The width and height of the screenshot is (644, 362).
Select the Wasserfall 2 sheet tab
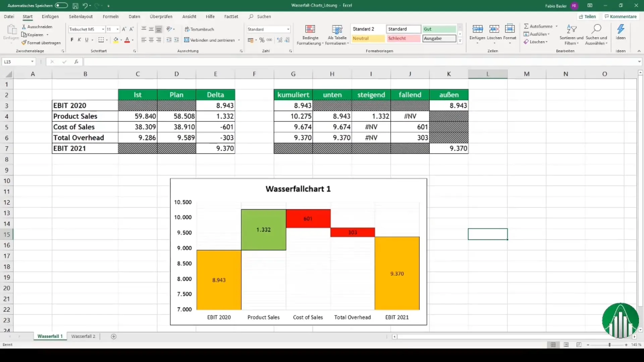tap(83, 336)
